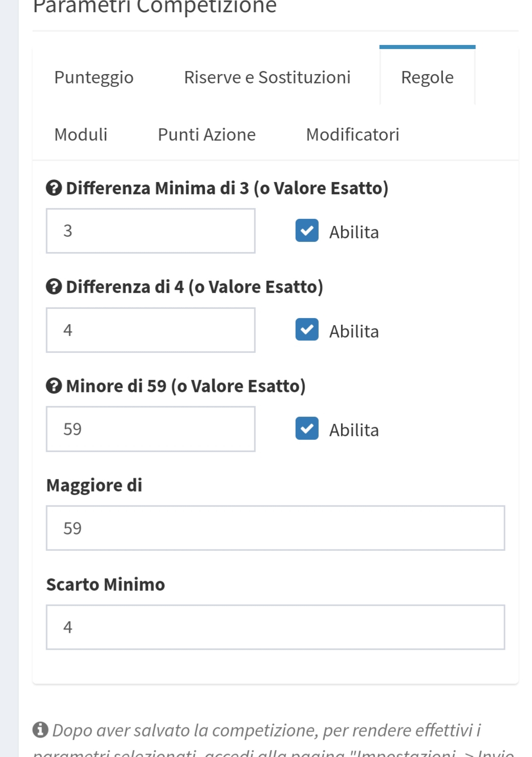Disable Abilita checkbox for Minore di 59
532x757 pixels.
coord(307,429)
